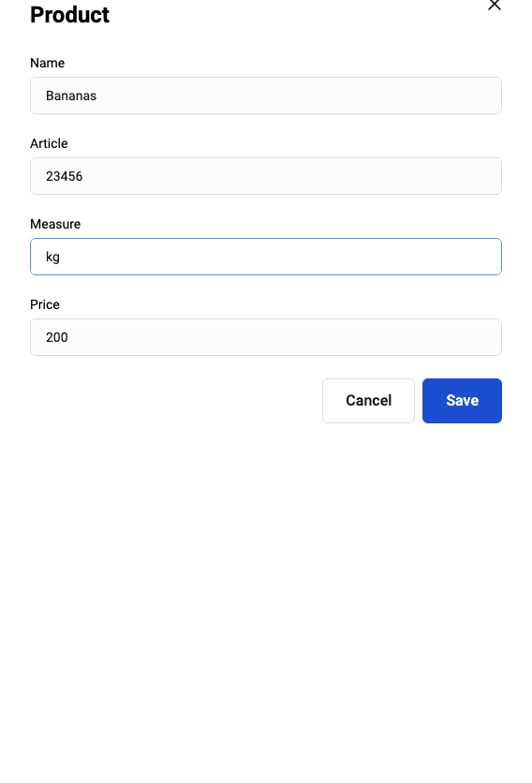532x783 pixels.
Task: Select the Measure input field
Action: [x=266, y=257]
